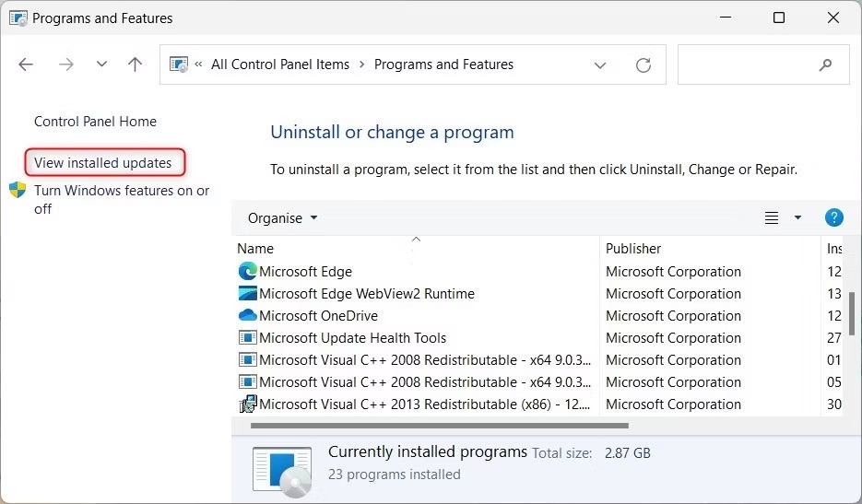Screen dimensions: 862x504
Task: Click the Update Health Tools icon
Action: 248,337
